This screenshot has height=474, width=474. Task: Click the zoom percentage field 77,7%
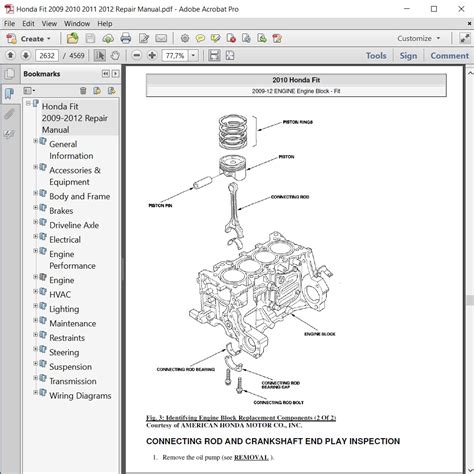click(175, 56)
